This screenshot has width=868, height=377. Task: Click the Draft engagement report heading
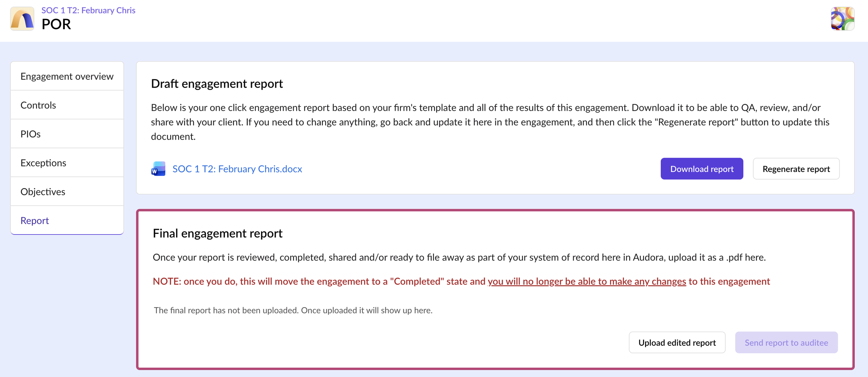coord(217,84)
